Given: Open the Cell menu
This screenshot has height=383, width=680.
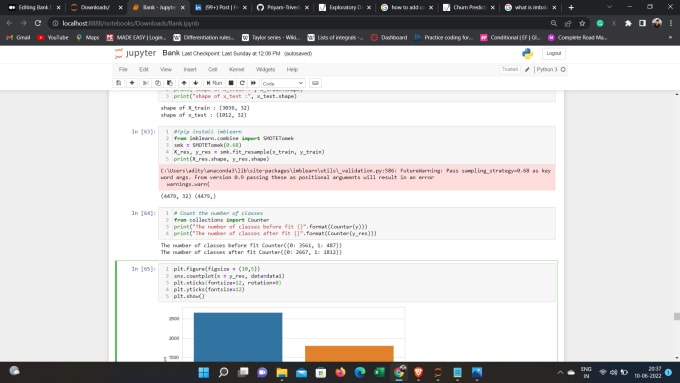Looking at the screenshot, I should click(212, 69).
